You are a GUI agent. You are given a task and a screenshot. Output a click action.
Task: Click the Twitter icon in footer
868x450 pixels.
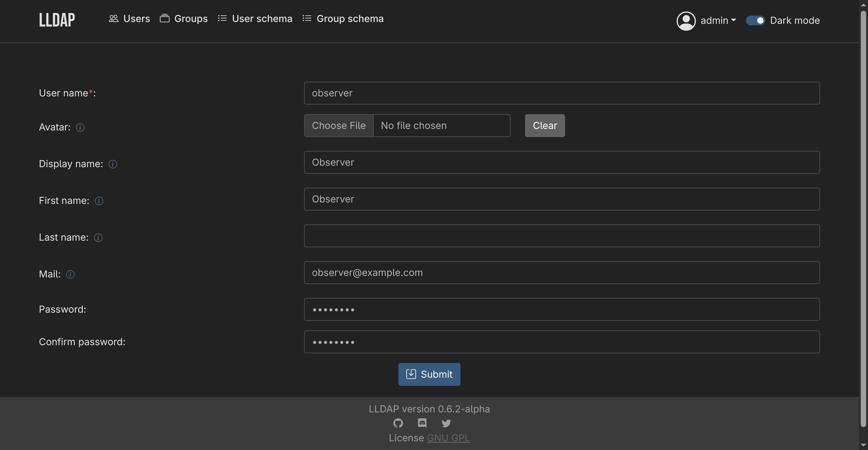tap(446, 423)
